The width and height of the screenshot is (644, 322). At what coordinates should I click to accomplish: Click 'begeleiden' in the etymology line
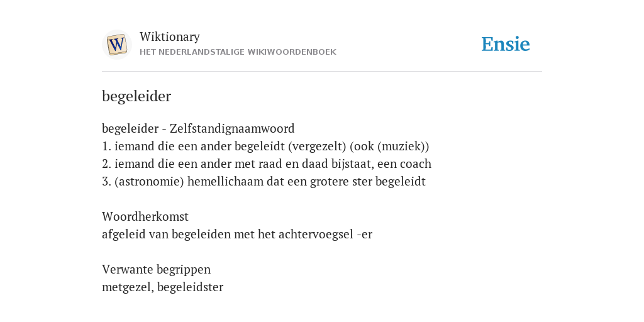201,234
